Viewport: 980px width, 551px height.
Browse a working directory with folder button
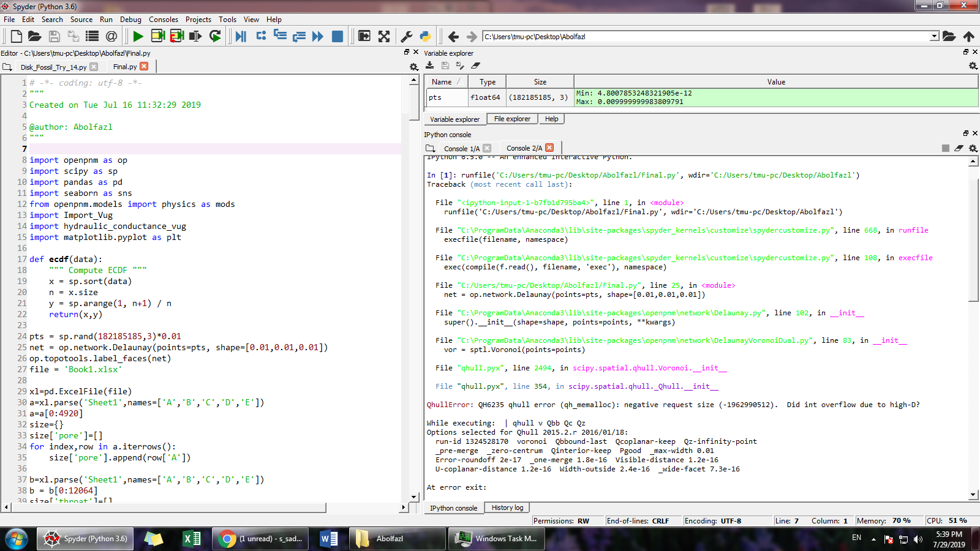point(950,36)
